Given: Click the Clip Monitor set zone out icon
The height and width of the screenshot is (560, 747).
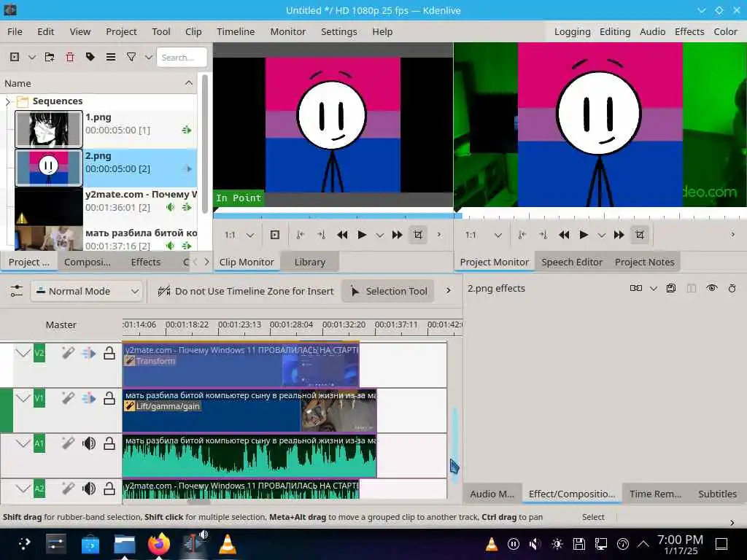Looking at the screenshot, I should [x=321, y=235].
